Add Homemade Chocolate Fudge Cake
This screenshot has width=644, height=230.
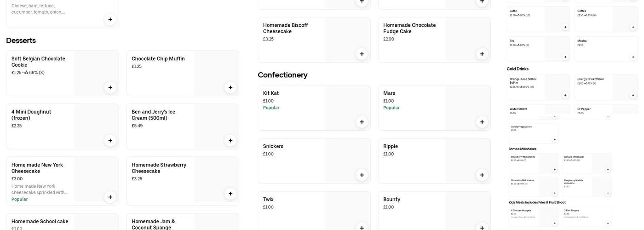click(x=482, y=54)
